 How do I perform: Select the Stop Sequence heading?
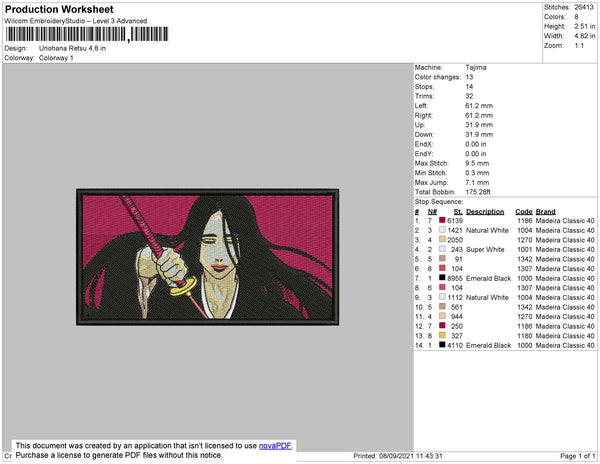point(439,202)
